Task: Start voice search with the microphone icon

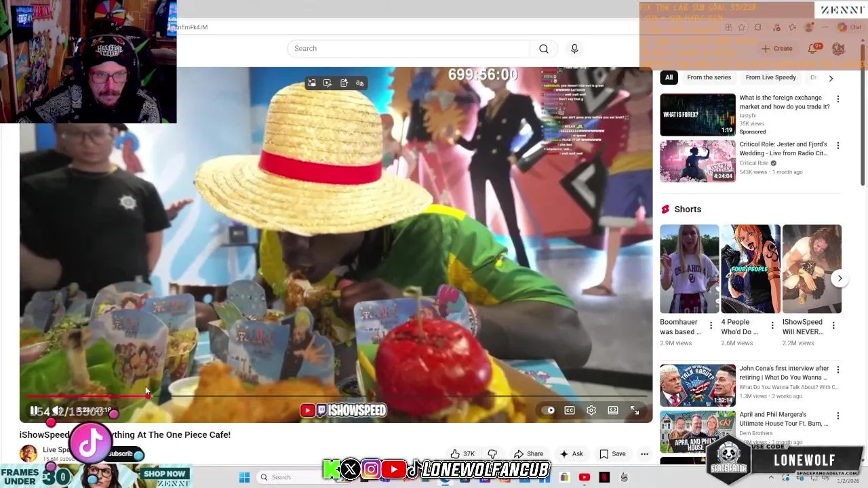Action: click(574, 49)
